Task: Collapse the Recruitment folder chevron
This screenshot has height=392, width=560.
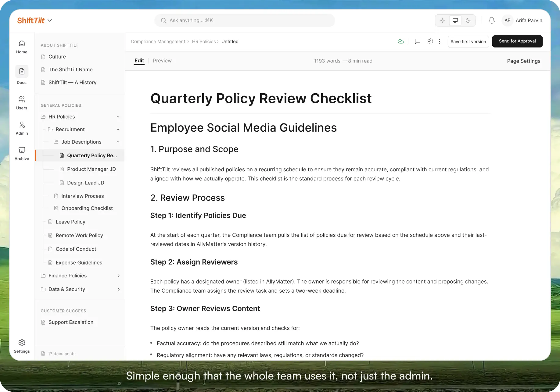Action: [x=118, y=129]
